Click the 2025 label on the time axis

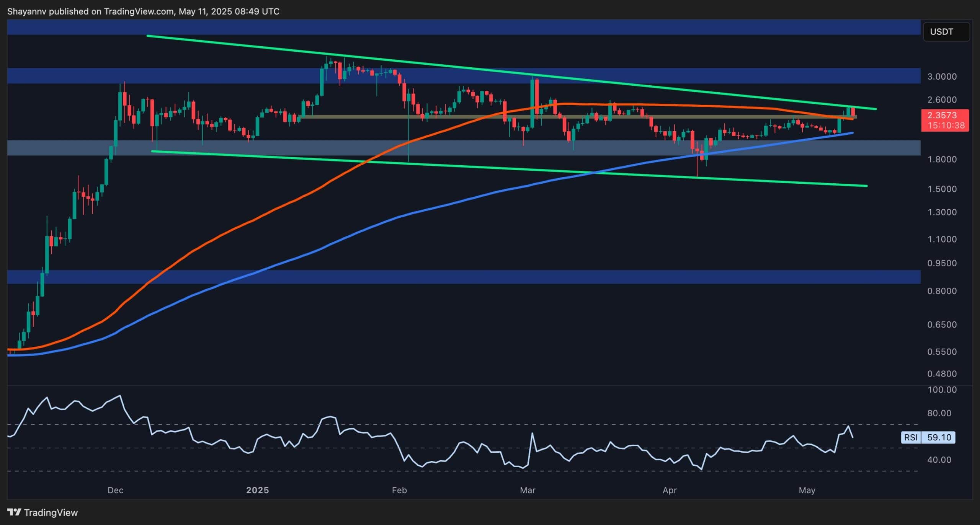pyautogui.click(x=257, y=490)
